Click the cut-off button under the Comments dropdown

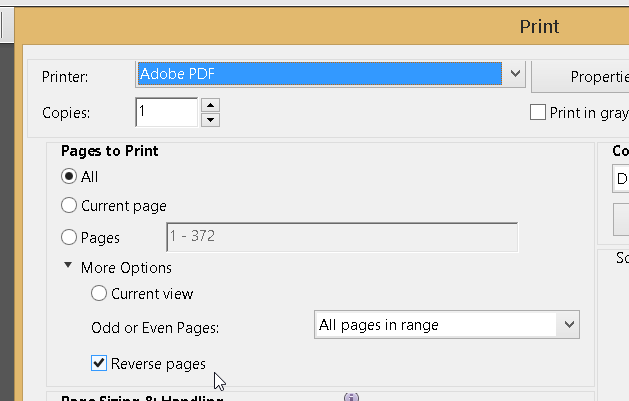pos(621,219)
